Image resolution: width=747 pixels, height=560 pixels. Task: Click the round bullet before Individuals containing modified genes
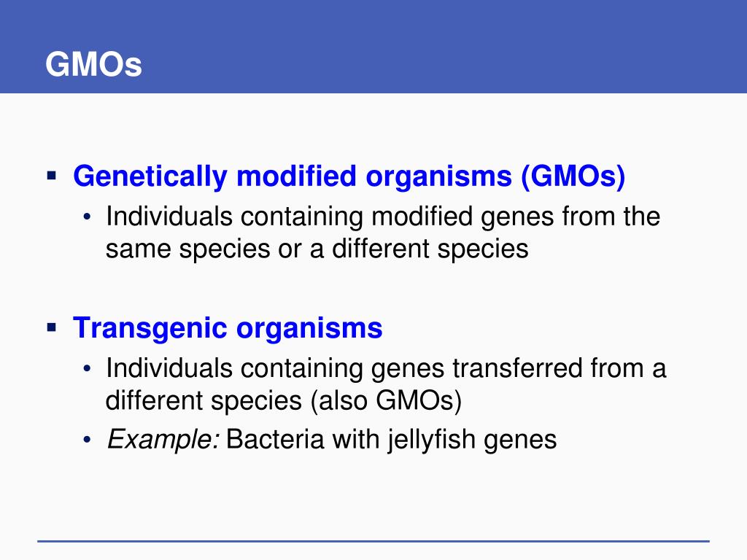pos(87,217)
